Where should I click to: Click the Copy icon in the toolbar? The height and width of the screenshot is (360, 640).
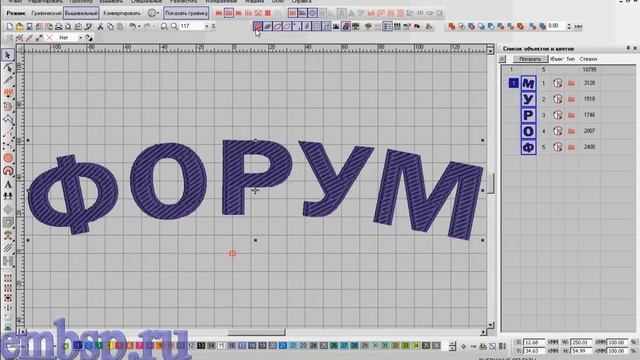point(110,27)
